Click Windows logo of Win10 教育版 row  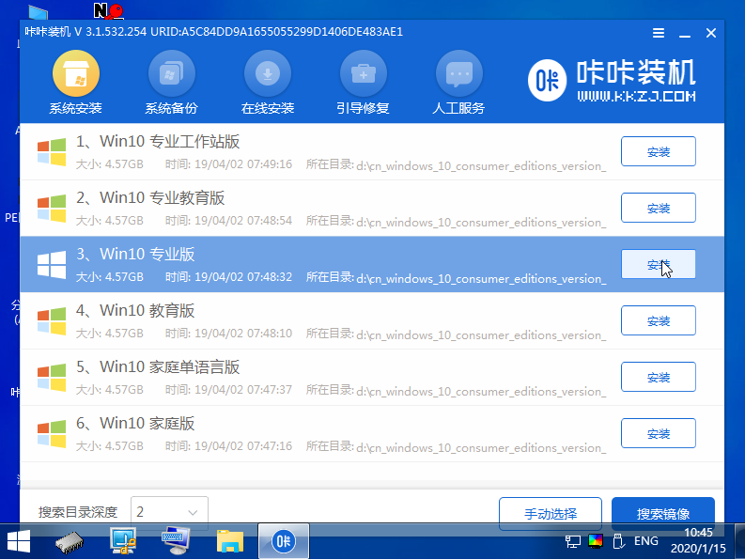tap(52, 321)
